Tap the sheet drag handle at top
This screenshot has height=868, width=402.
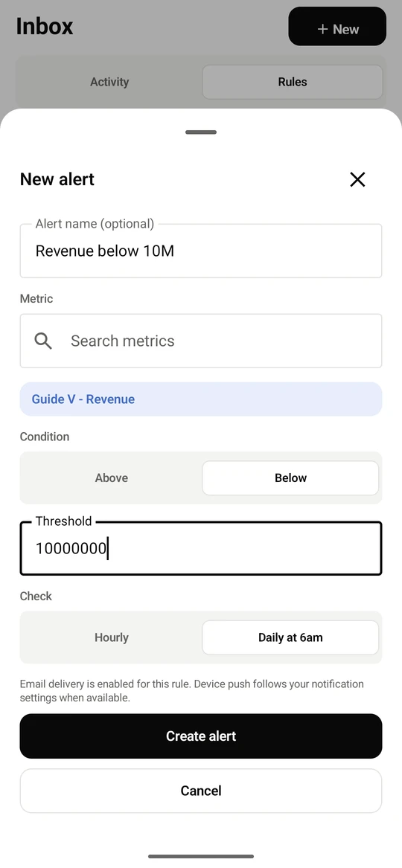[201, 132]
